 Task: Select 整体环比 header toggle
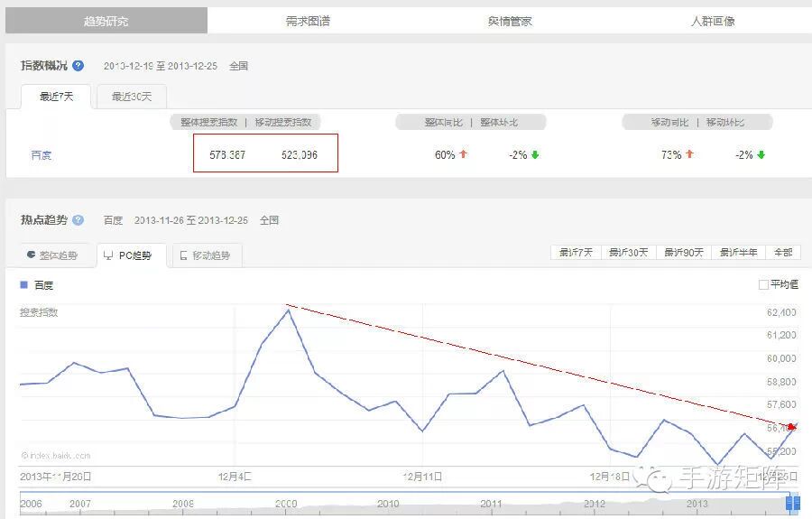click(499, 122)
